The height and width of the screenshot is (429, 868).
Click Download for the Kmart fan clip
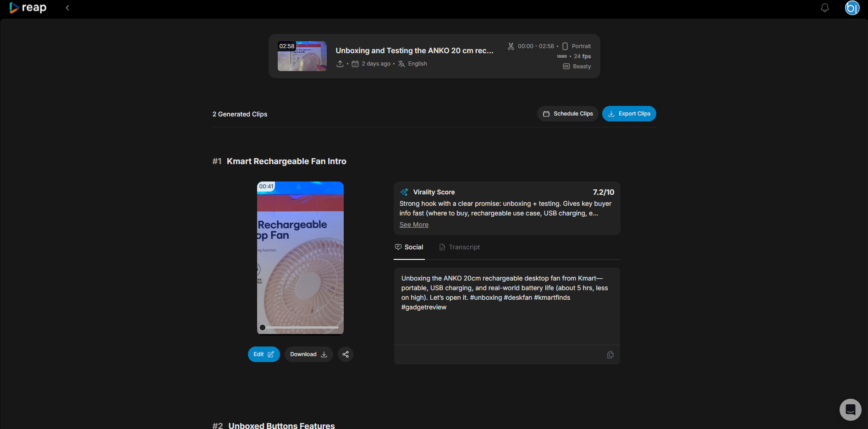pyautogui.click(x=308, y=354)
